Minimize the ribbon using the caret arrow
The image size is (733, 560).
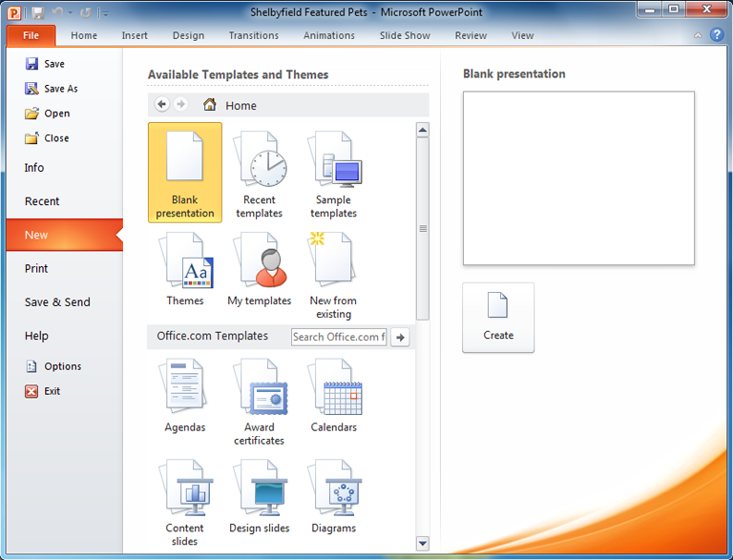(x=700, y=36)
